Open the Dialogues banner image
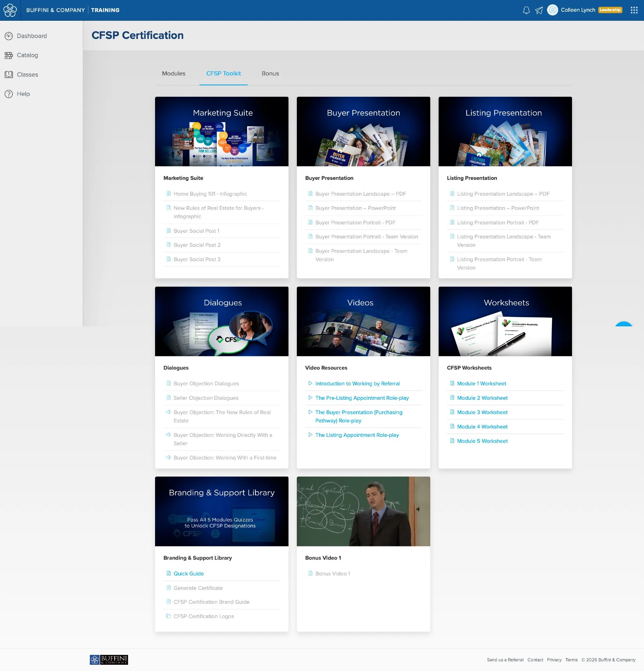This screenshot has width=644, height=671. point(222,321)
